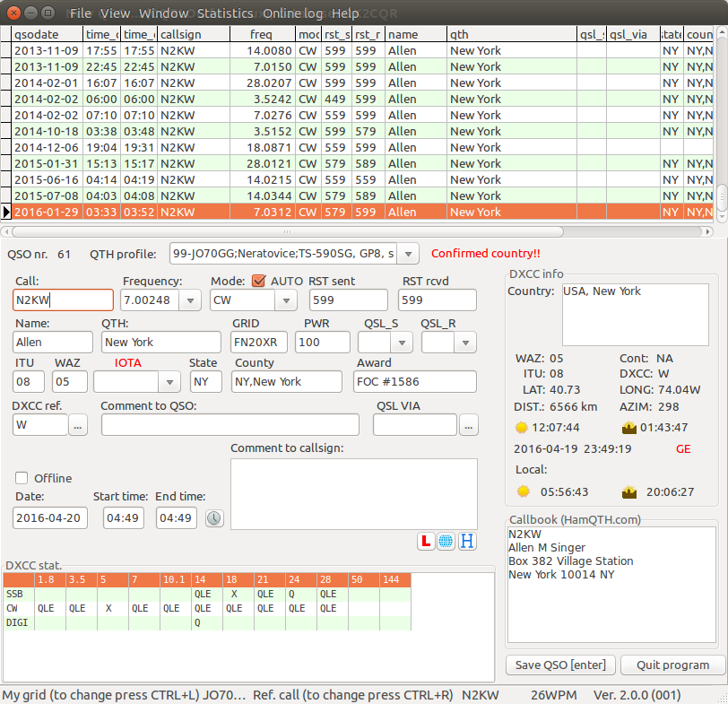
Task: Open the IOTA dropdown list
Action: click(x=168, y=381)
